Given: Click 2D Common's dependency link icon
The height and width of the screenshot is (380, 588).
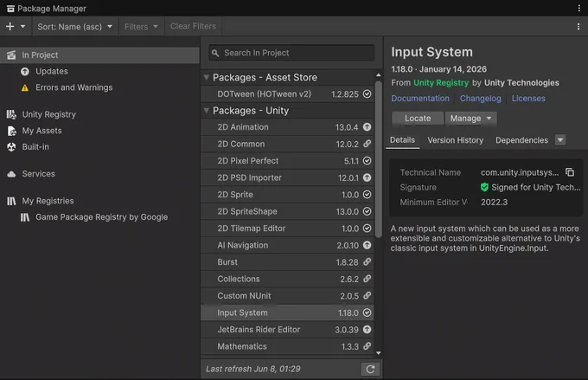Looking at the screenshot, I should (x=367, y=144).
